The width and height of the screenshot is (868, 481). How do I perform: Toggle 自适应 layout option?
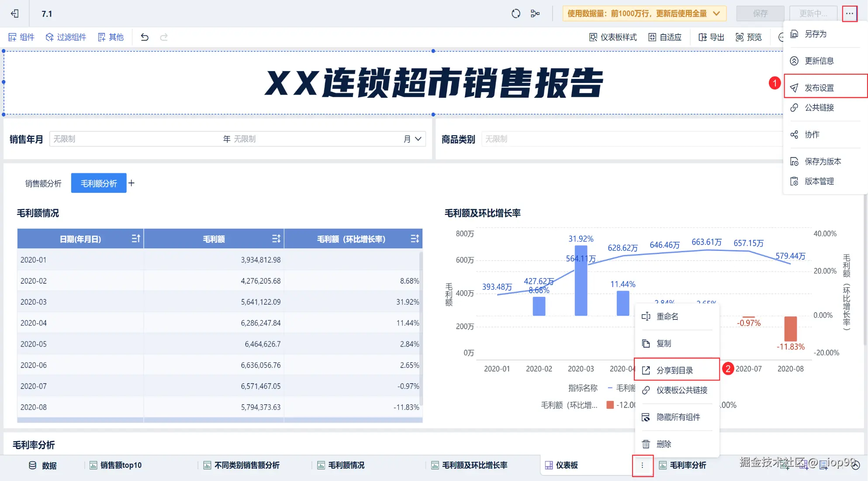click(665, 37)
